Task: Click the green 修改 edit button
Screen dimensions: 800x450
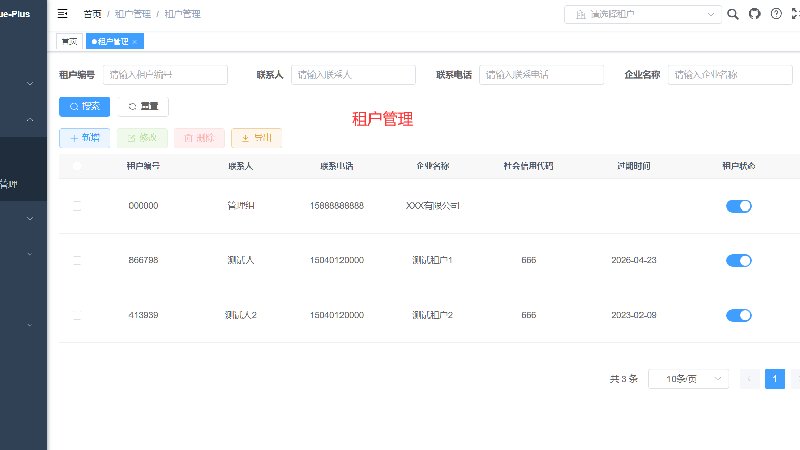Action: tap(142, 138)
